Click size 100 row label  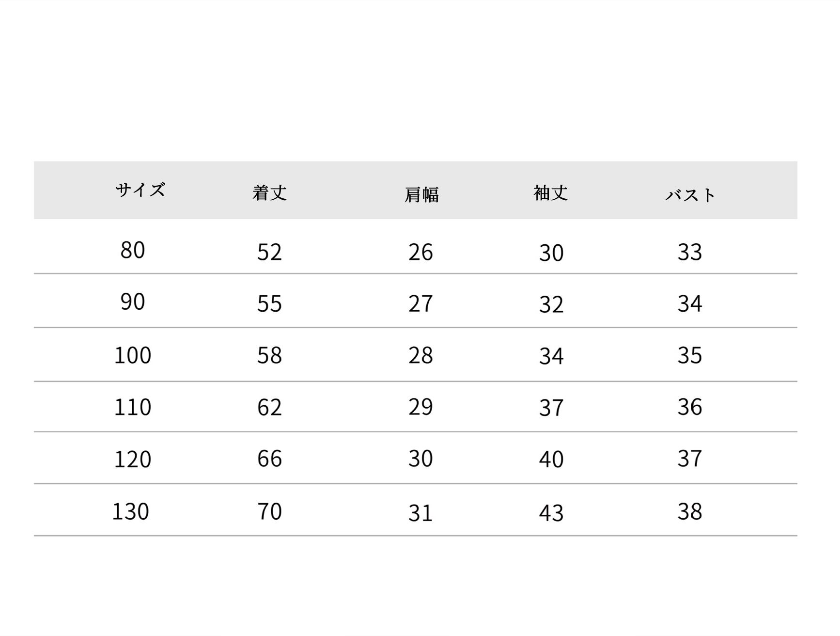coord(132,355)
